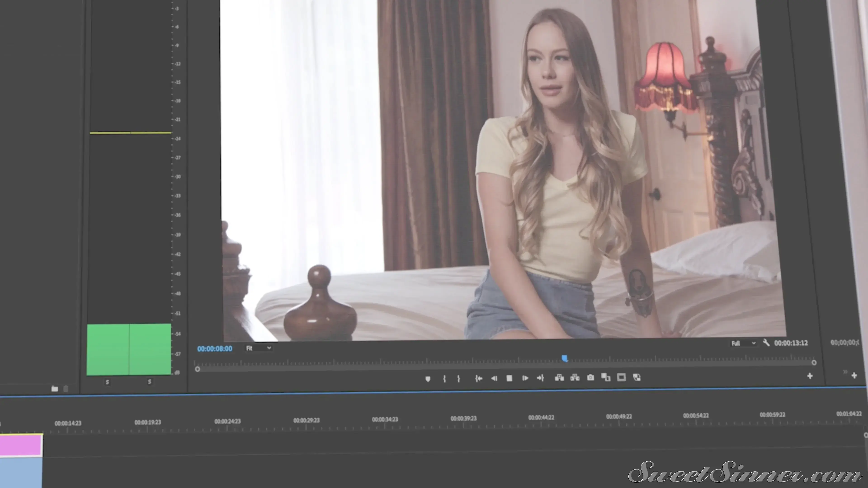Click the Extract icon
This screenshot has height=488, width=868.
(x=575, y=378)
